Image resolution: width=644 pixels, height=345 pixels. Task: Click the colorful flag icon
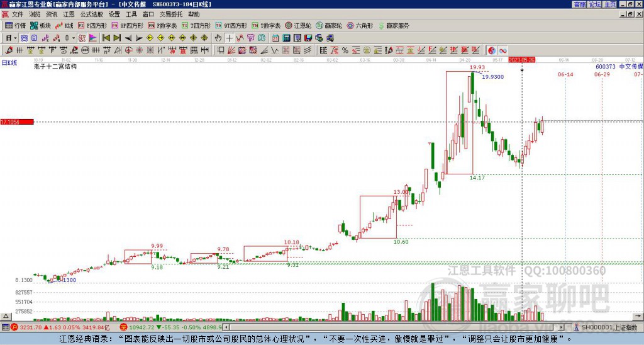[x=93, y=38]
